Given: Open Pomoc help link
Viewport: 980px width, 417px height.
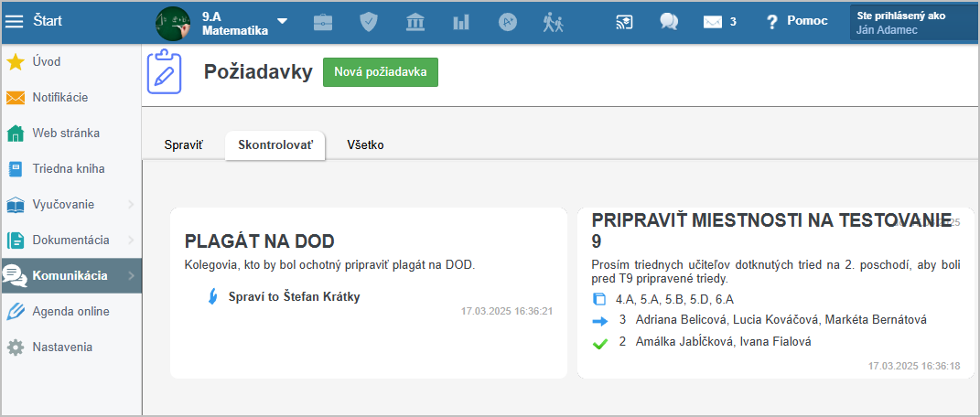Looking at the screenshot, I should [797, 21].
